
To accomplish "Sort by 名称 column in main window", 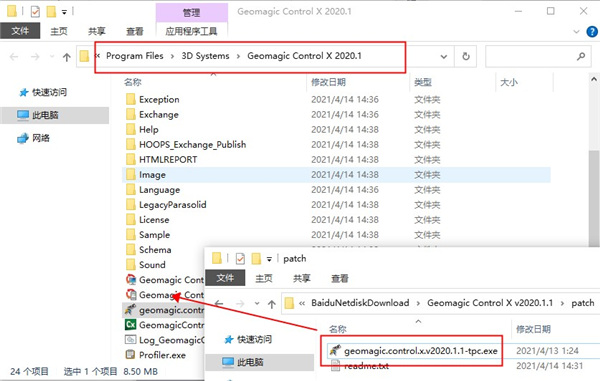I will pos(132,82).
